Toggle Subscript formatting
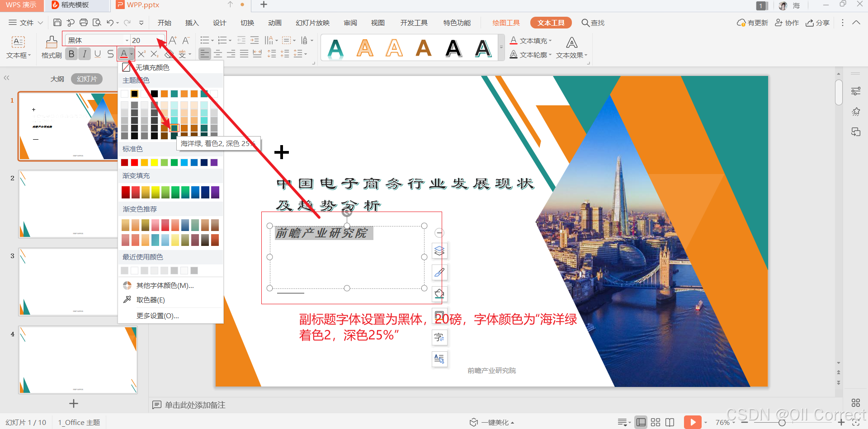The image size is (868, 429). click(x=155, y=54)
